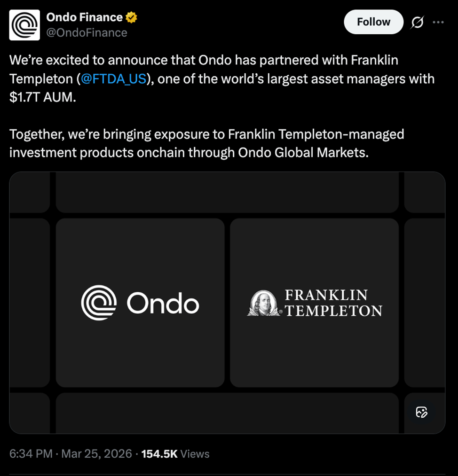The width and height of the screenshot is (458, 476).
Task: Click the paragraph mentioning Ondo Global Markets
Action: 207,144
